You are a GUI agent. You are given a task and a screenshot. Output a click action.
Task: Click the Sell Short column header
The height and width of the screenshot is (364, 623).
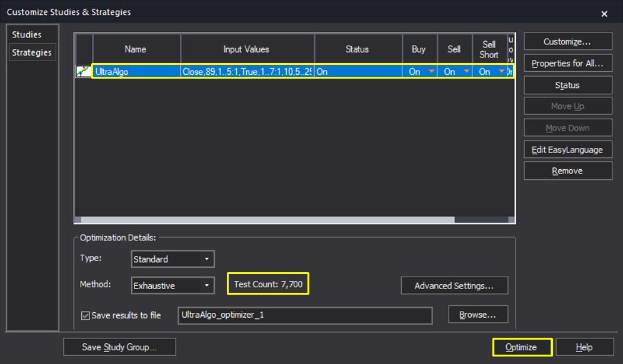click(x=489, y=49)
